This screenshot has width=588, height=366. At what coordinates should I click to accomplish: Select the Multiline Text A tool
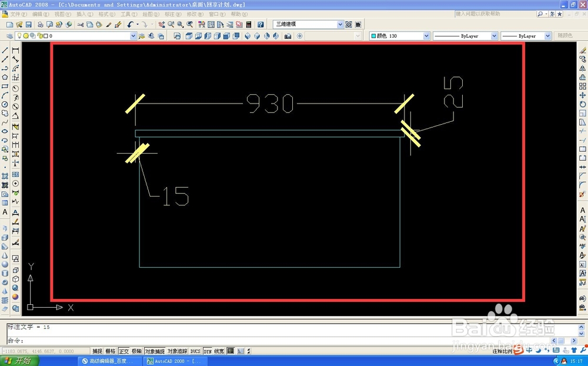[x=5, y=212]
